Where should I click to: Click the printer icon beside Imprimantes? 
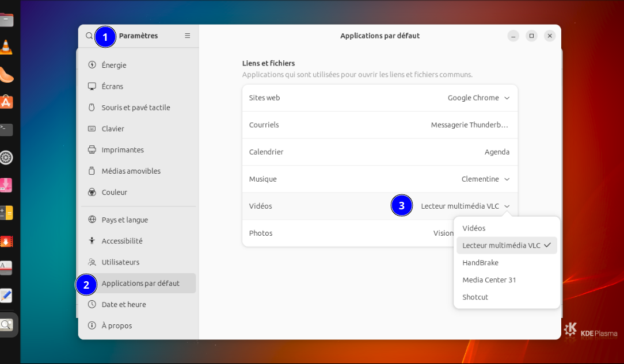click(x=92, y=150)
